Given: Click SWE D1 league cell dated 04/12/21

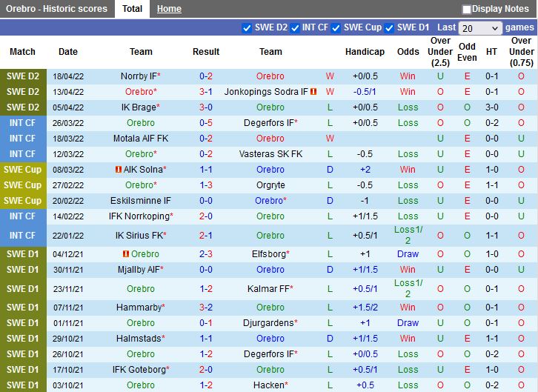Looking at the screenshot, I should (23, 253).
